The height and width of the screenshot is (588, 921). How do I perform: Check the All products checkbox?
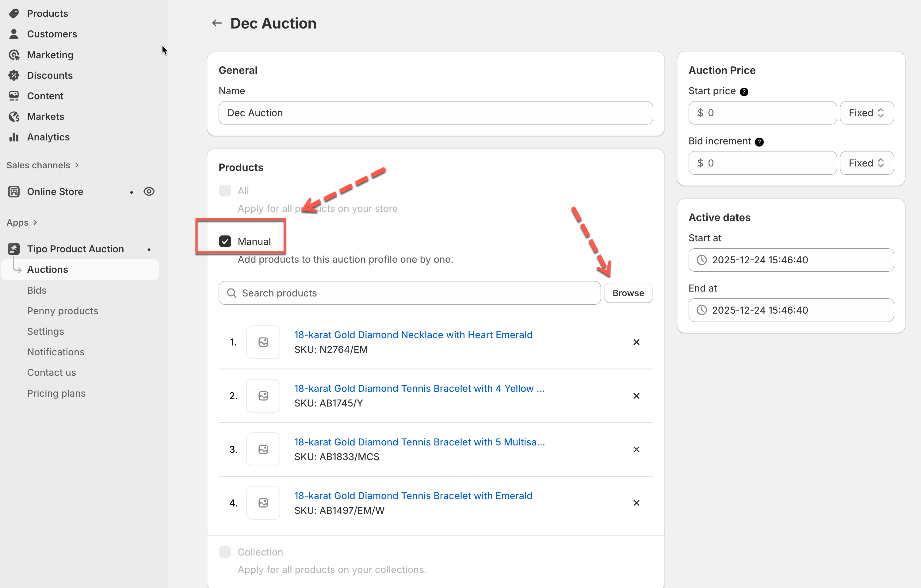225,191
